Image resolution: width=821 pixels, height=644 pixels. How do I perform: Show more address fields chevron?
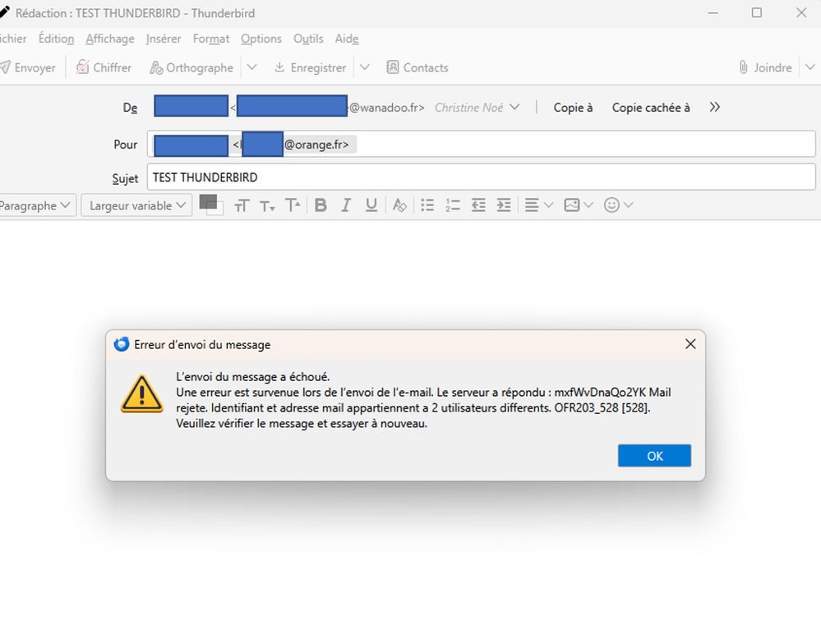[x=715, y=108]
